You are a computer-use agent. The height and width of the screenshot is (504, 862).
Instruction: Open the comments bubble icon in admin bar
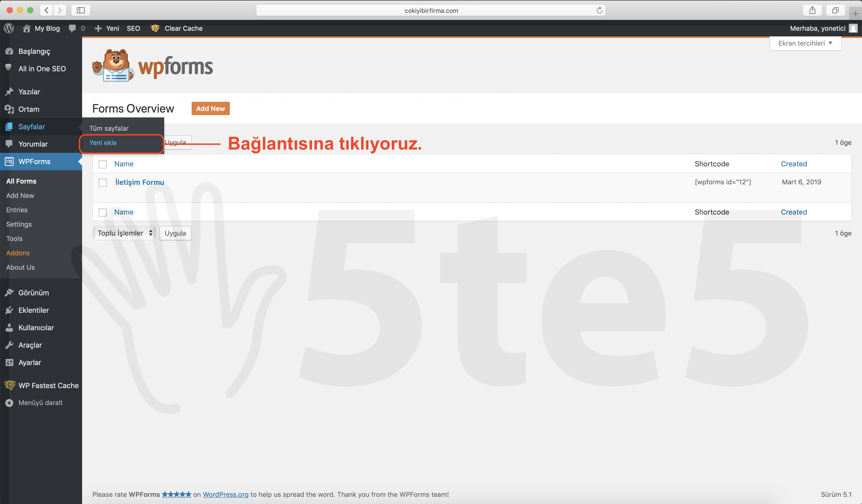(x=72, y=28)
